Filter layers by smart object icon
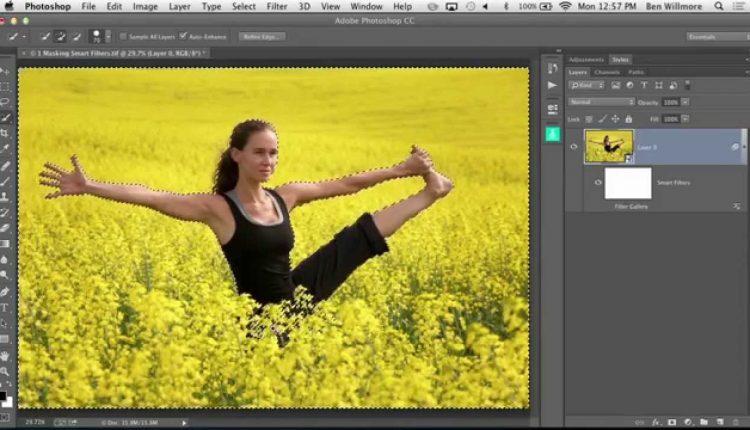Viewport: 750px width, 430px height. [x=673, y=85]
